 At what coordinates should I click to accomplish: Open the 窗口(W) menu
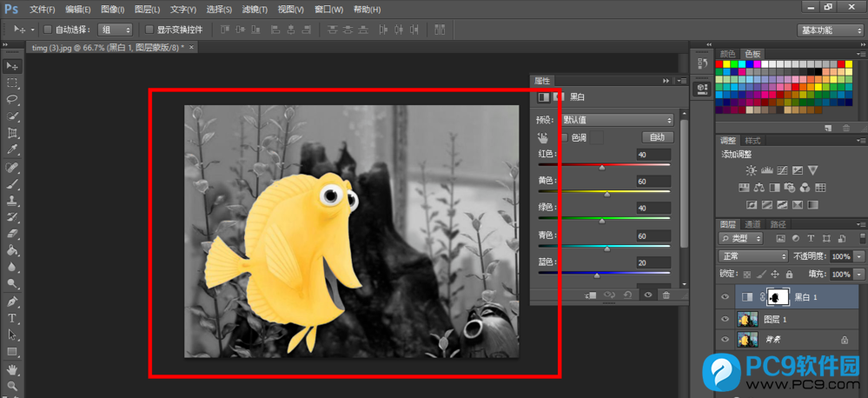(328, 10)
